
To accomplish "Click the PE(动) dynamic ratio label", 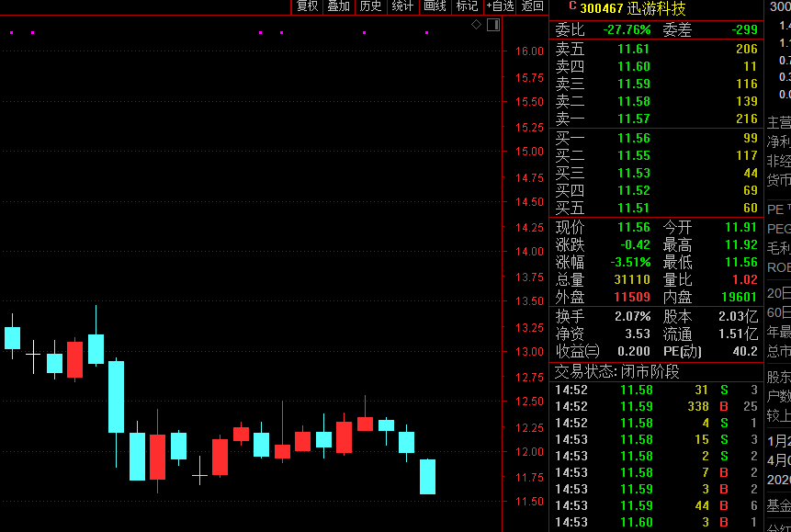I will [683, 351].
